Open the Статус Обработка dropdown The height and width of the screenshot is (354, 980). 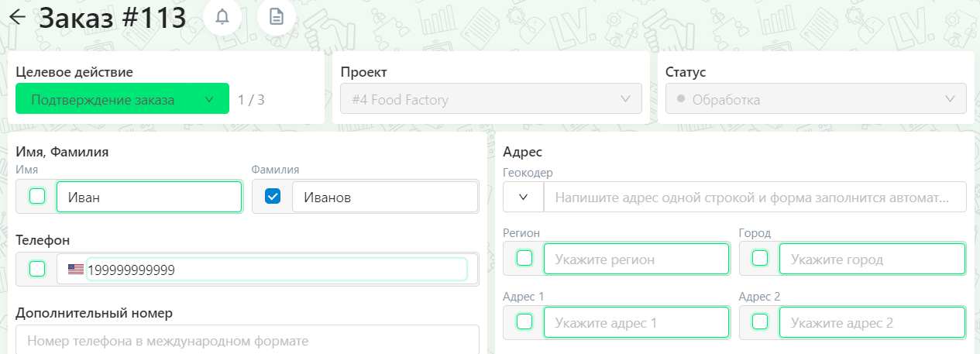(816, 99)
